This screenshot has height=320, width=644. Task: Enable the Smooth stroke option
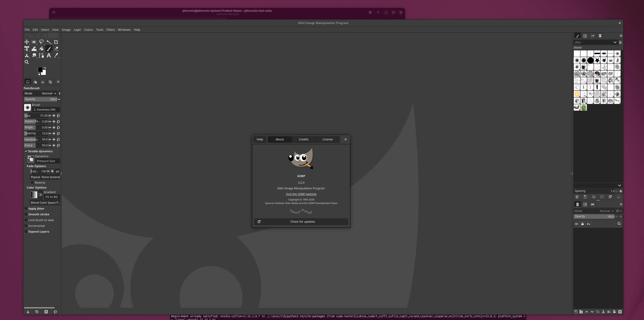tap(26, 214)
